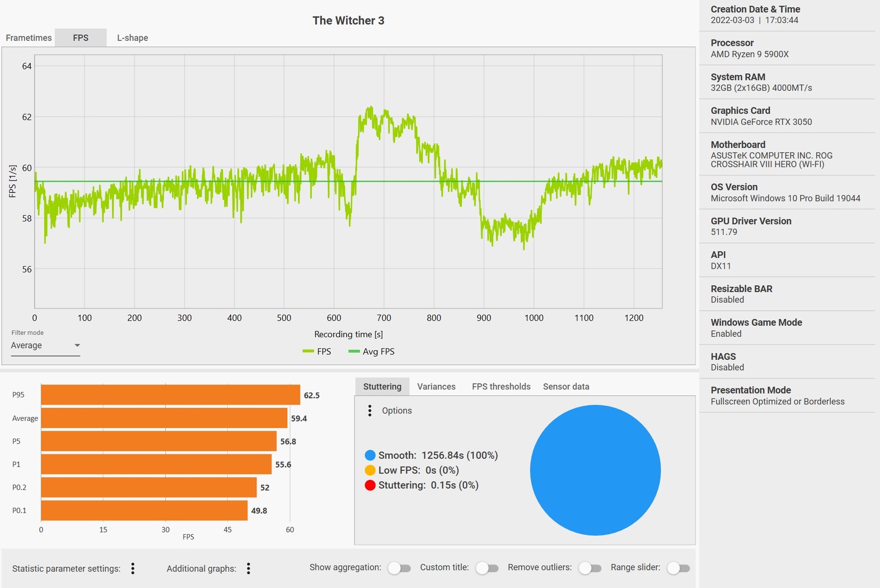Click Presentation Mode Fullscreen Optimized entry
The image size is (880, 588).
787,395
